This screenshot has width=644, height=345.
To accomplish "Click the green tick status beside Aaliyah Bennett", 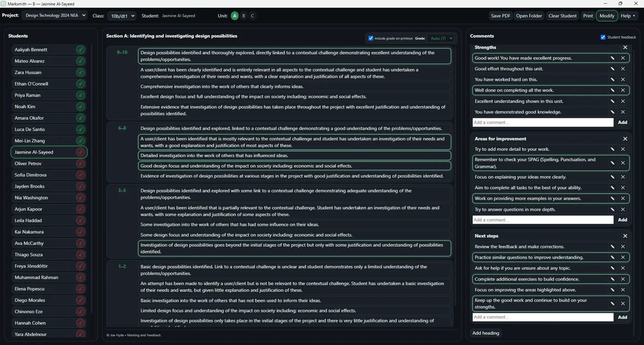I will pos(80,50).
